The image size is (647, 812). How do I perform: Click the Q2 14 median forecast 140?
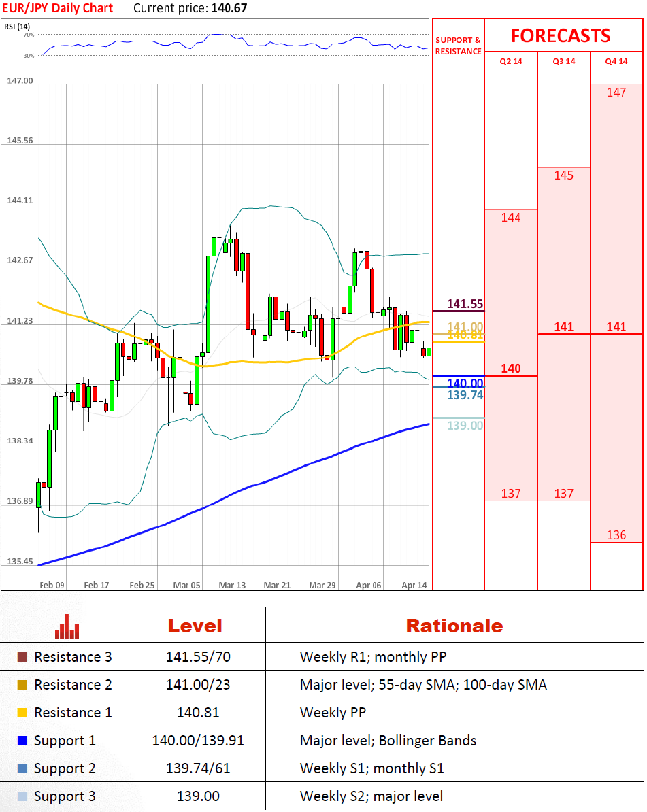[x=511, y=369]
